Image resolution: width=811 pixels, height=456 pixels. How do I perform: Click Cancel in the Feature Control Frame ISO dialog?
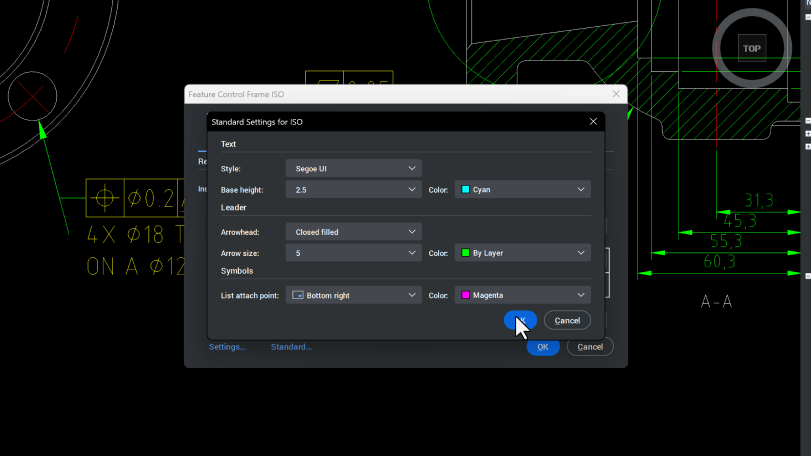[590, 347]
